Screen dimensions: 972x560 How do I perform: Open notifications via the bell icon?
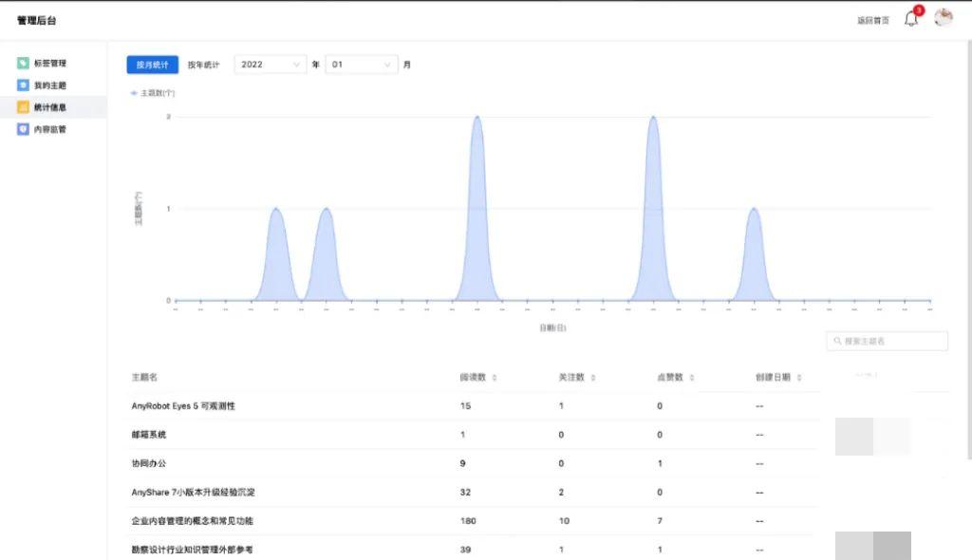910,18
